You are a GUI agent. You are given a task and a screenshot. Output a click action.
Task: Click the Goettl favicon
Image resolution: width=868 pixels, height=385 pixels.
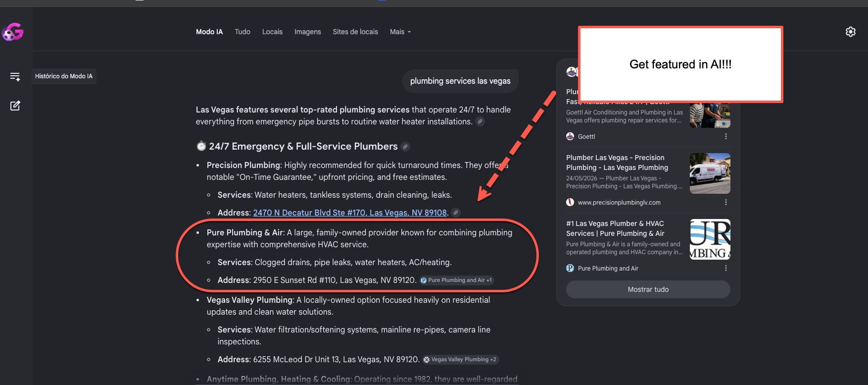tap(570, 136)
